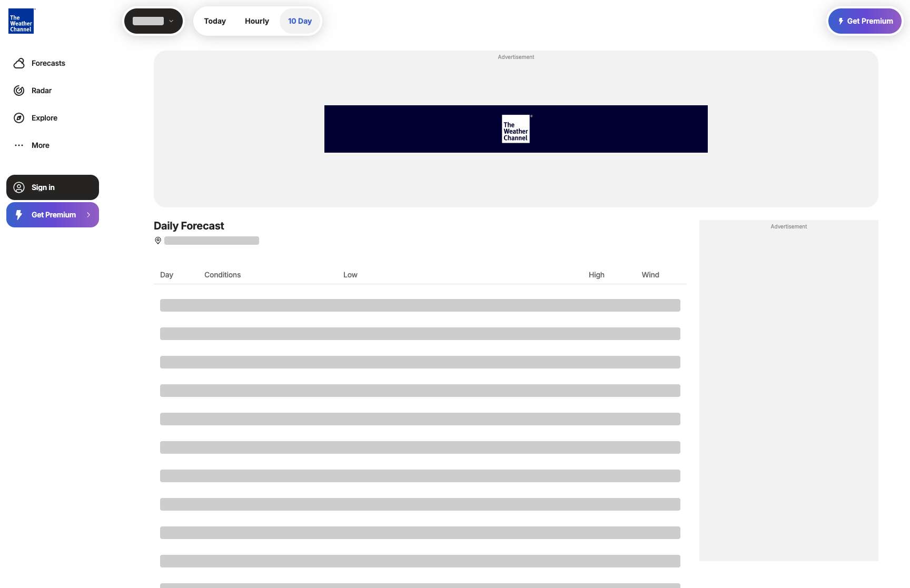Image resolution: width=910 pixels, height=588 pixels.
Task: Click The Weather Channel logo at top left
Action: click(21, 21)
